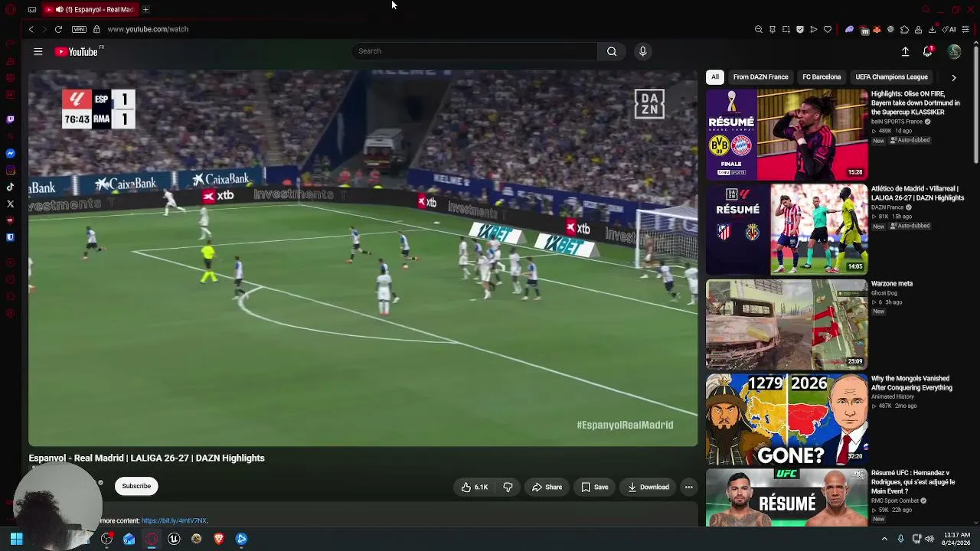Open the AI toolbar button
980x551 pixels.
coord(950,30)
